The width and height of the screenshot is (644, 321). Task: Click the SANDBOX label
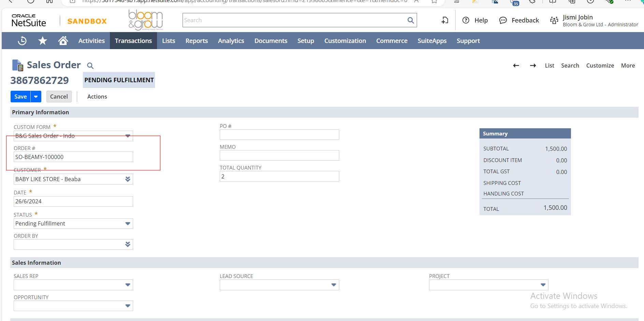coord(87,21)
